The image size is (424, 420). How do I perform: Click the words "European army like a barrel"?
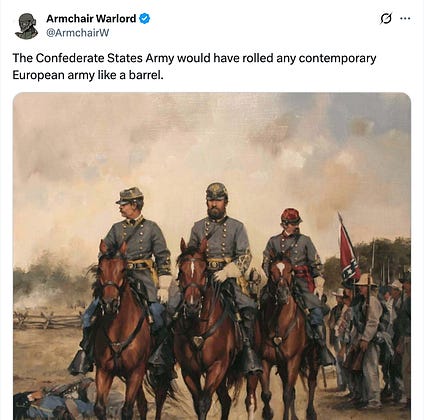pos(88,75)
